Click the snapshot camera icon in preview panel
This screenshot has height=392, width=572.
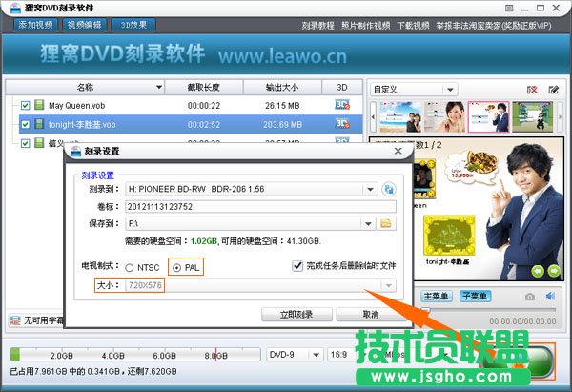click(529, 297)
